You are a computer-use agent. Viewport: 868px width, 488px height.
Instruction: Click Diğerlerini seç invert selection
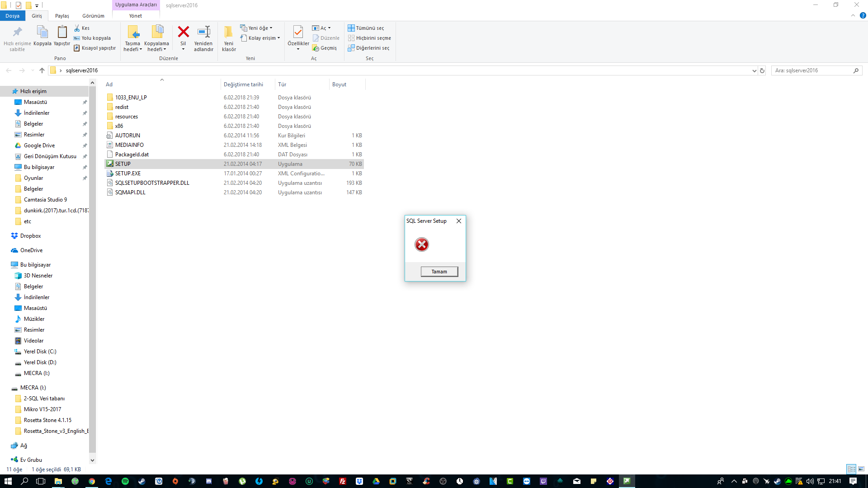(x=368, y=48)
